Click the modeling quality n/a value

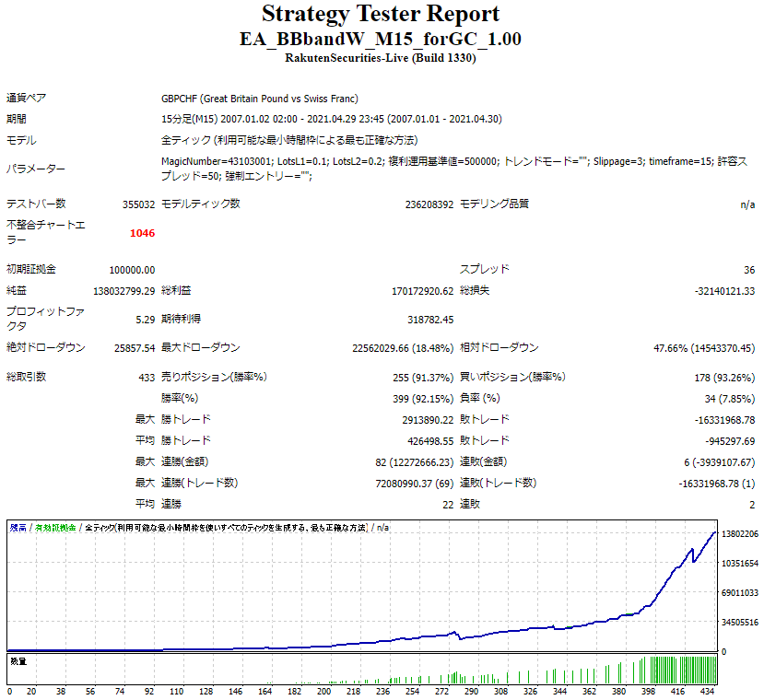(747, 204)
